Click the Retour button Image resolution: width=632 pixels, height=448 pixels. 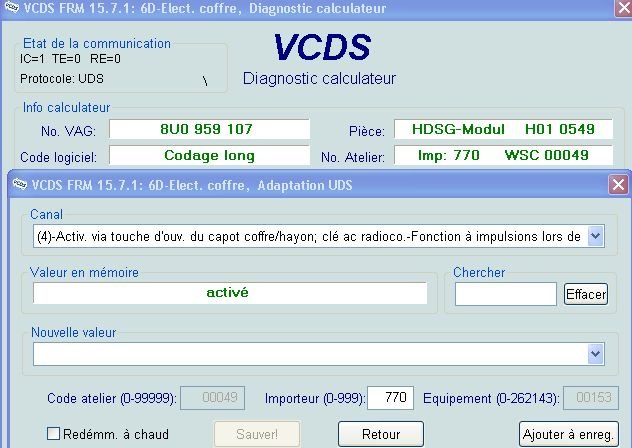pos(381,434)
